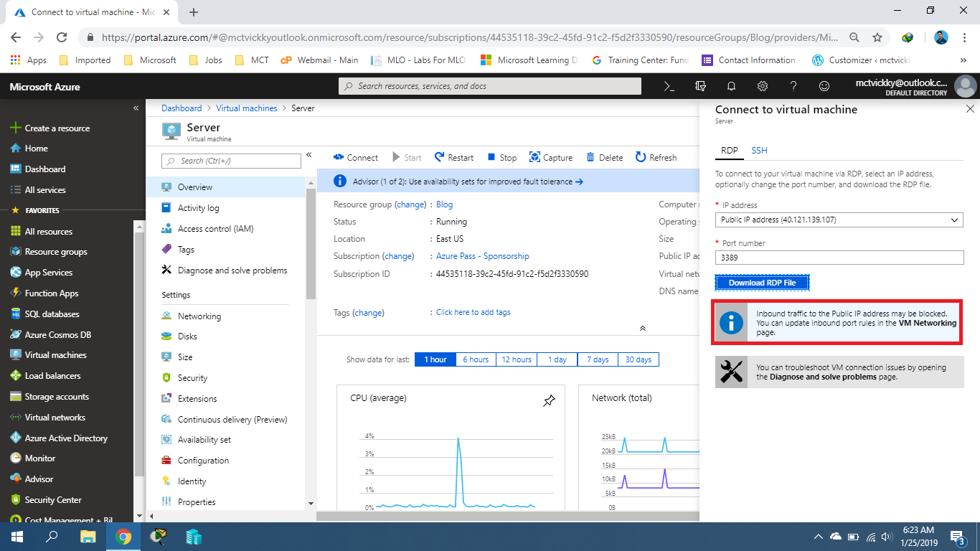Open Azure Active Directory in sidebar
Image resolution: width=980 pixels, height=551 pixels.
pyautogui.click(x=67, y=438)
